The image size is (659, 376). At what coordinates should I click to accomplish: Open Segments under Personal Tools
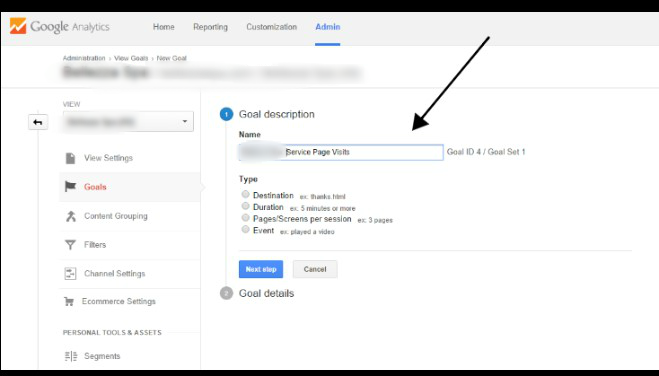102,356
